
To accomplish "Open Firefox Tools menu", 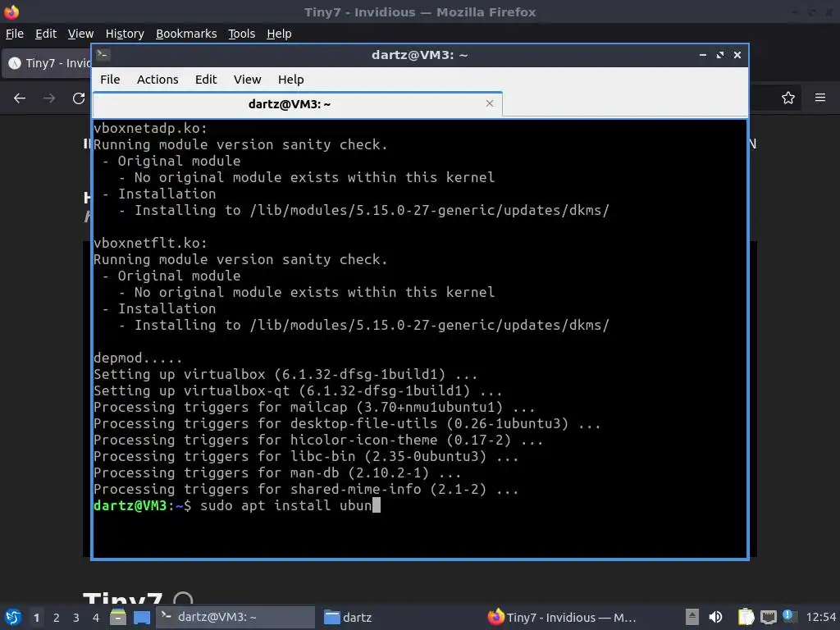I will (242, 34).
